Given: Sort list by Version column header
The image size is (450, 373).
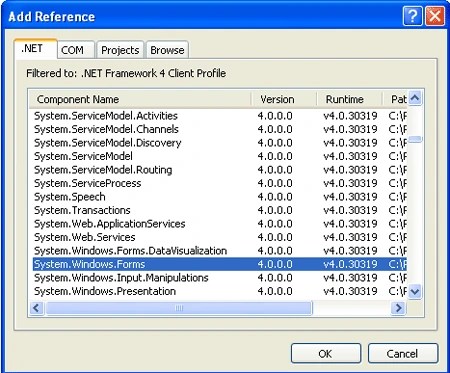Looking at the screenshot, I should (284, 99).
